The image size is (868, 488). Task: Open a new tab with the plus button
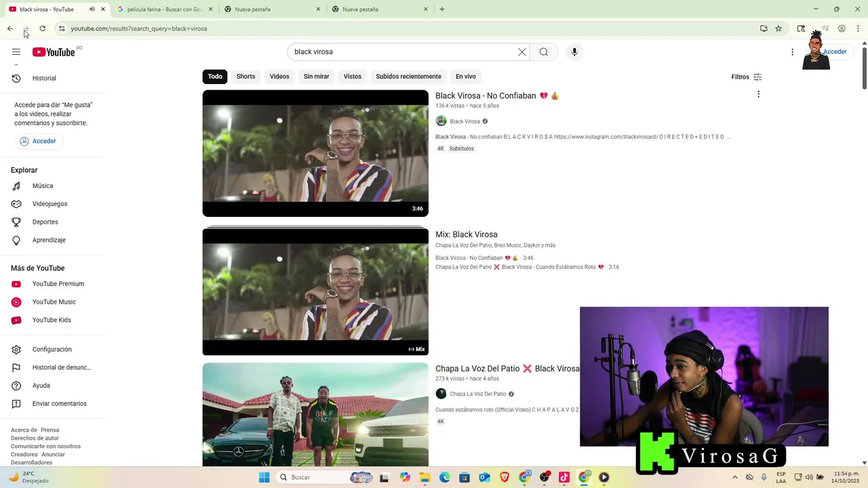pos(442,9)
